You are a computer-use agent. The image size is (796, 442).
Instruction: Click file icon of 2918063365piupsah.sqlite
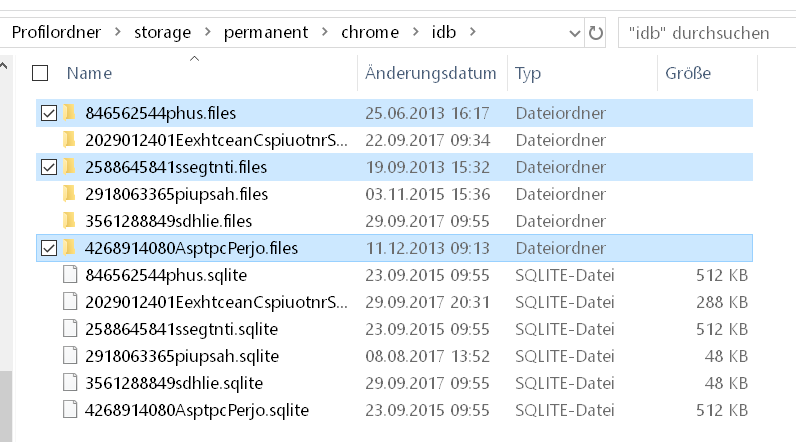(70, 355)
